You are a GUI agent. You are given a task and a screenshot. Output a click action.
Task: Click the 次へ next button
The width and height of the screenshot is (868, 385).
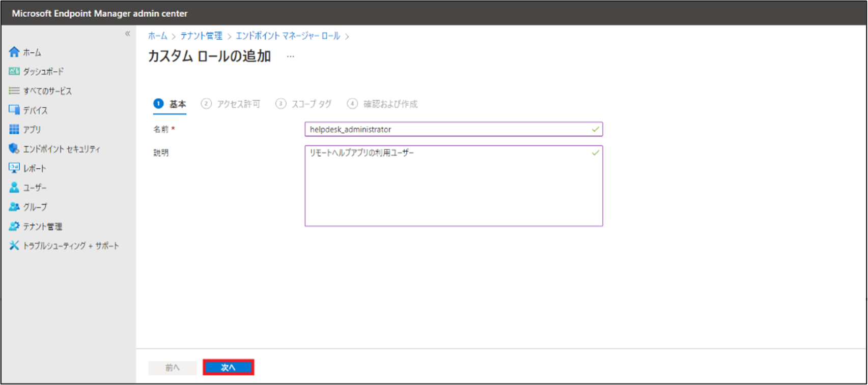pyautogui.click(x=229, y=368)
